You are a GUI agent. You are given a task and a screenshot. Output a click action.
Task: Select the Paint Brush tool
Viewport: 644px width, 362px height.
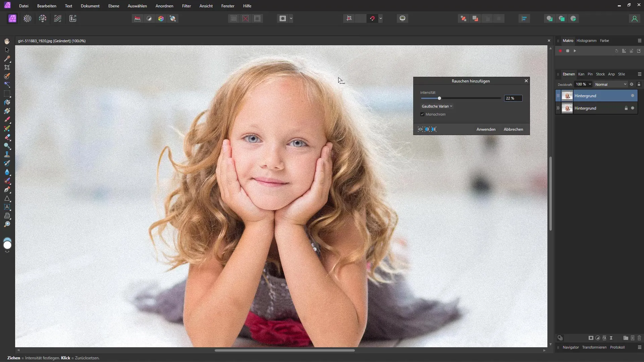click(x=7, y=120)
